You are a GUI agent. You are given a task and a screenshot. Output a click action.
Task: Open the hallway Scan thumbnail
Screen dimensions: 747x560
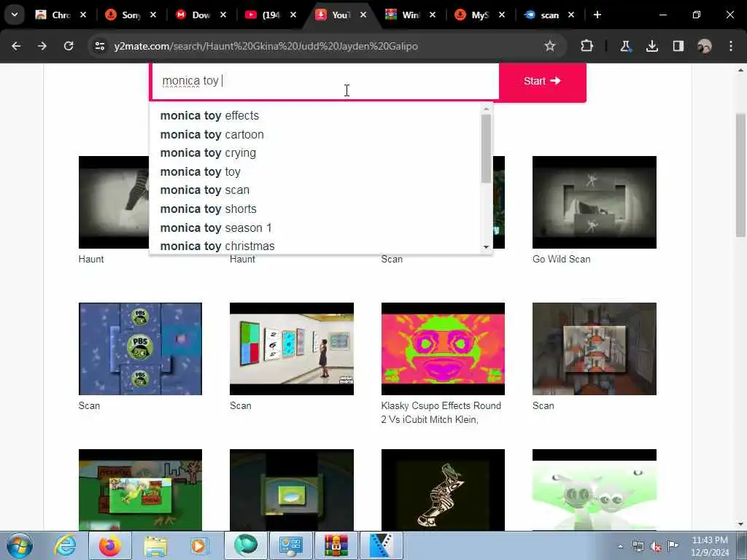[594, 349]
